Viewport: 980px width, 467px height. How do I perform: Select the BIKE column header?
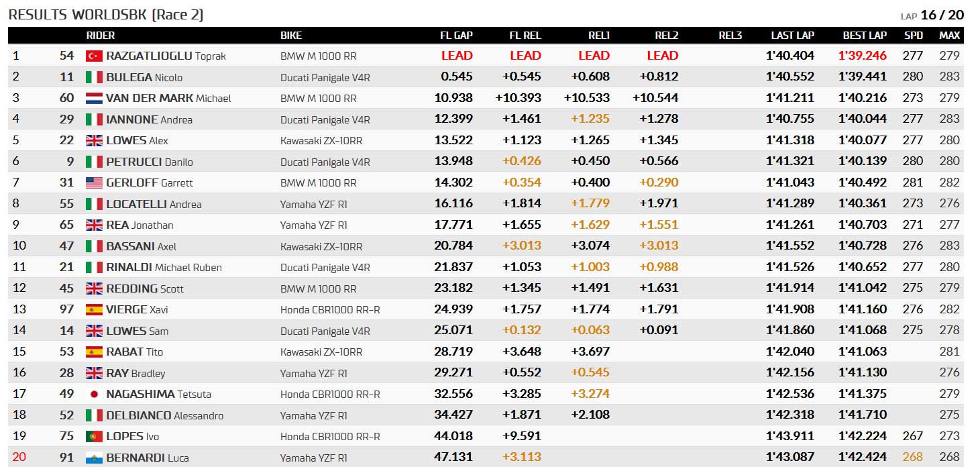(291, 36)
